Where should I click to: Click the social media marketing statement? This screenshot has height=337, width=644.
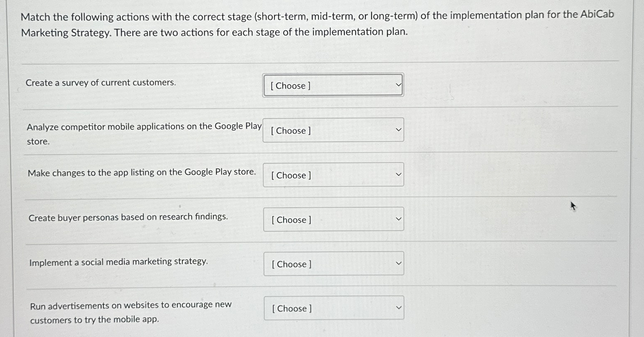pos(119,262)
